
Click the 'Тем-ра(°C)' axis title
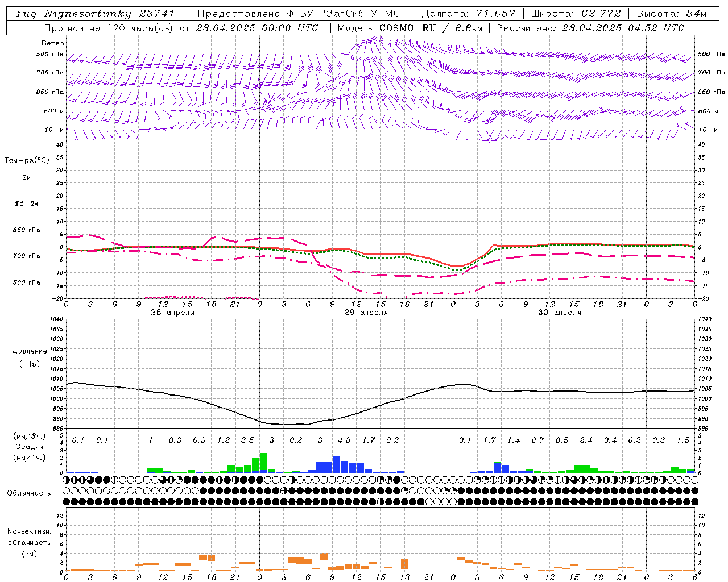[x=27, y=161]
